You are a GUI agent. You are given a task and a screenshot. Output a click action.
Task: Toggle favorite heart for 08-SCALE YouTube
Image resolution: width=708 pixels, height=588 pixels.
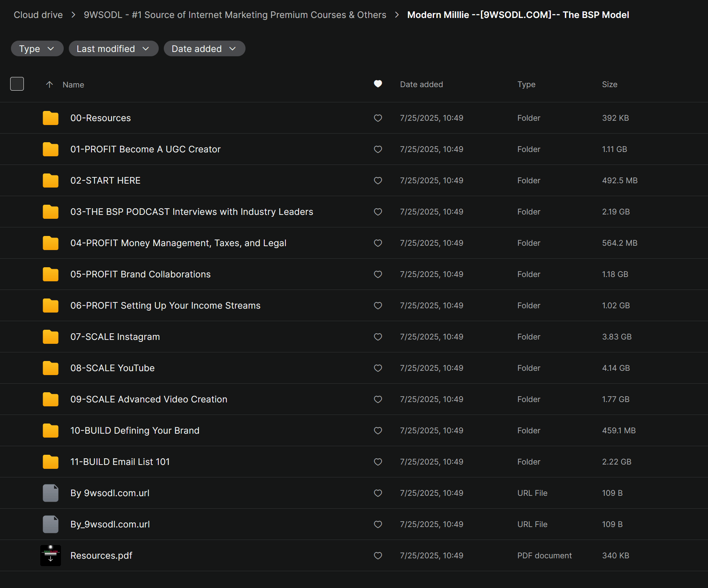pyautogui.click(x=378, y=368)
